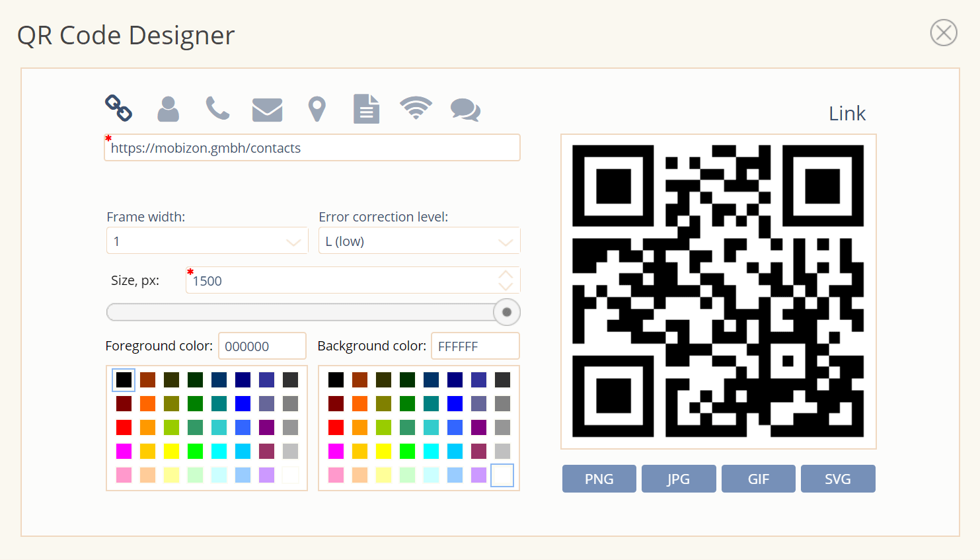Pick navy foreground color swatch in top row
The image size is (980, 560).
tap(243, 380)
